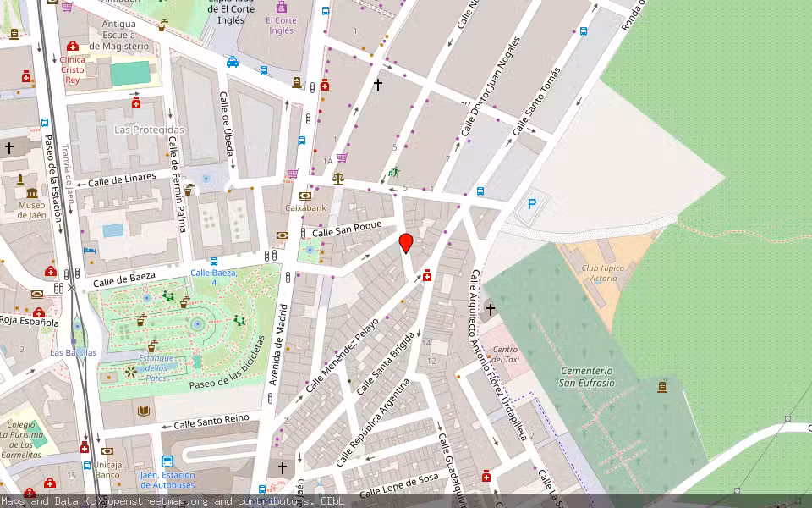
Task: Select the Paseo de la Estación label
Action: click(53, 177)
